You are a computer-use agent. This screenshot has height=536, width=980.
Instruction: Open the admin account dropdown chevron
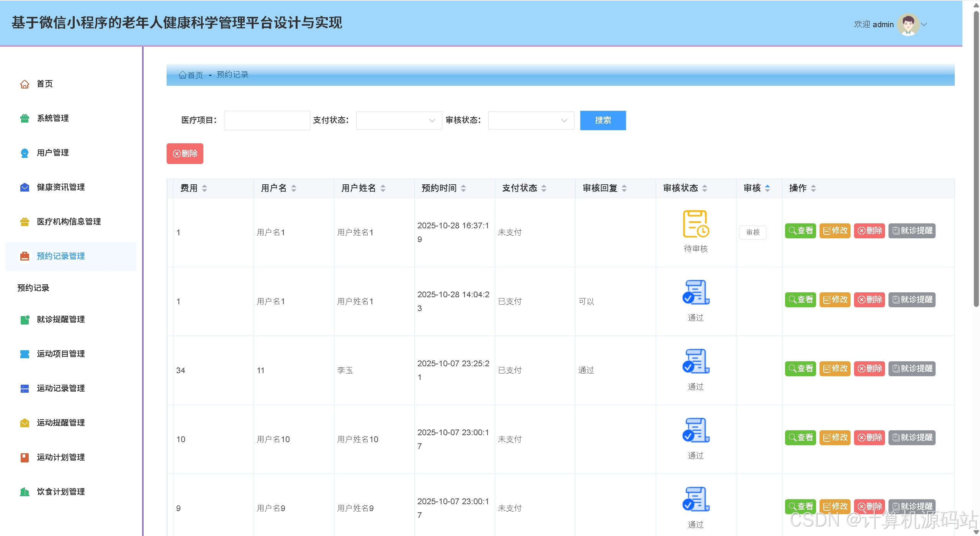pyautogui.click(x=924, y=25)
